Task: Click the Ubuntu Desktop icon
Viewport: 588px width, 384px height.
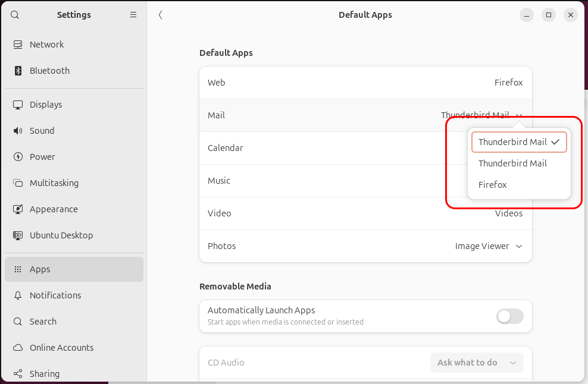Action: (18, 235)
